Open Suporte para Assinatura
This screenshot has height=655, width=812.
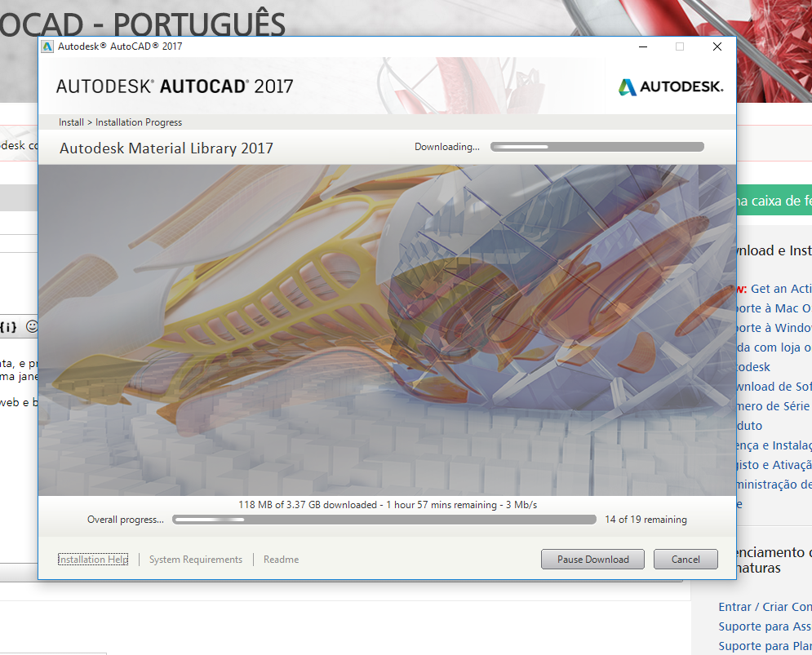pos(764,626)
